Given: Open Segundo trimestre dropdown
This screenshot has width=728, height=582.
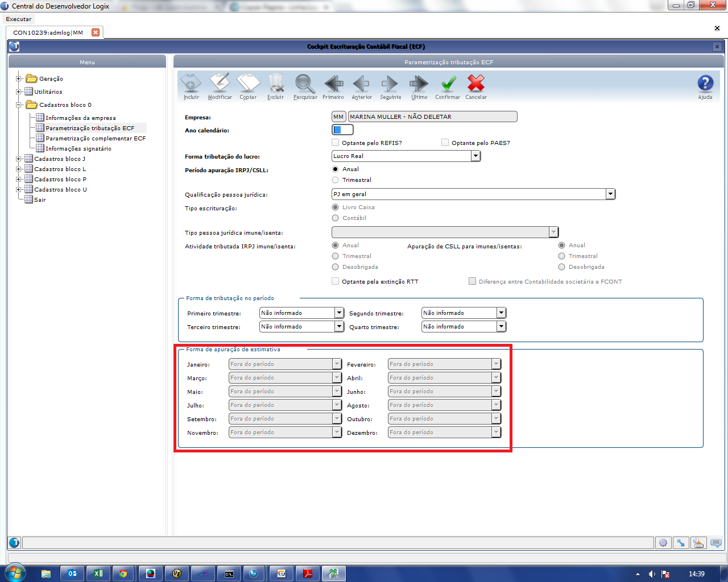Looking at the screenshot, I should point(501,313).
